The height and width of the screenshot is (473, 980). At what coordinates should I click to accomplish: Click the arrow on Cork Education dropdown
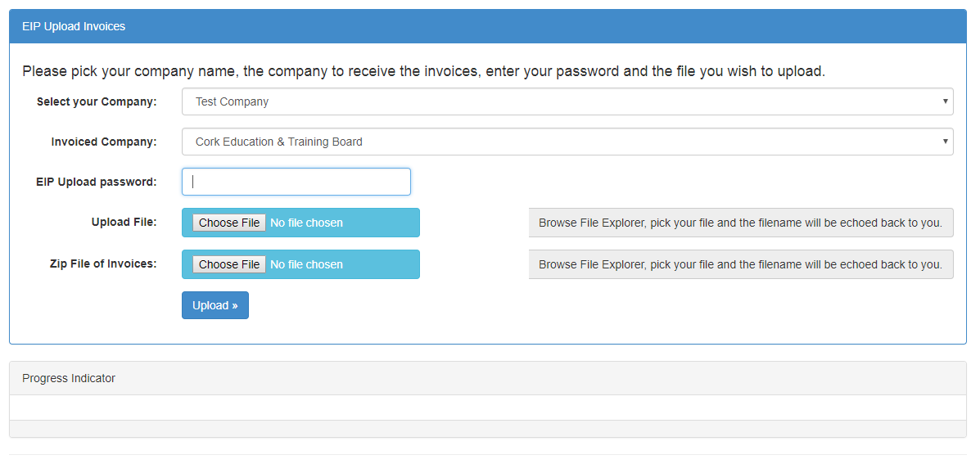tap(946, 142)
